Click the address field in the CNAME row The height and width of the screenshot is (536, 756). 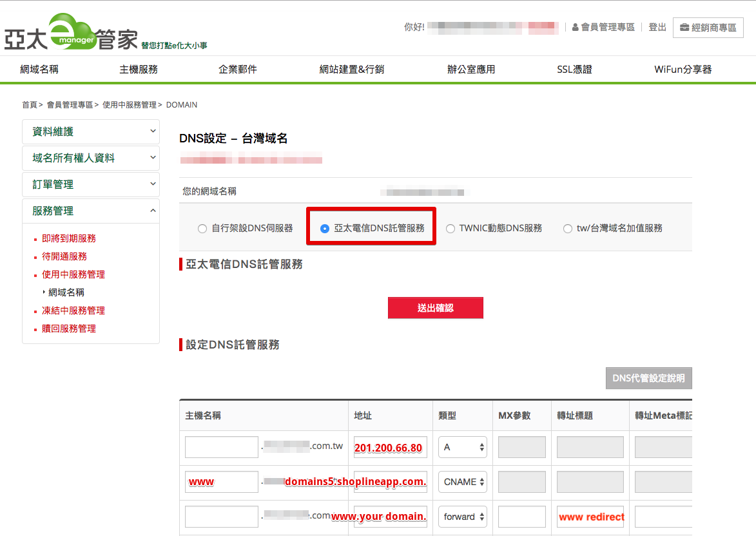point(391,482)
